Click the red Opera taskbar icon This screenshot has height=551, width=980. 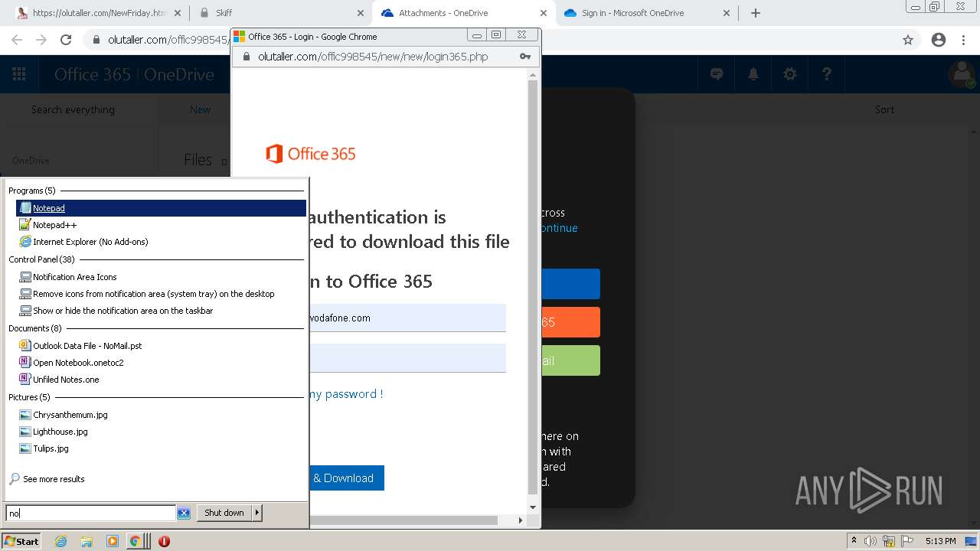click(x=164, y=541)
